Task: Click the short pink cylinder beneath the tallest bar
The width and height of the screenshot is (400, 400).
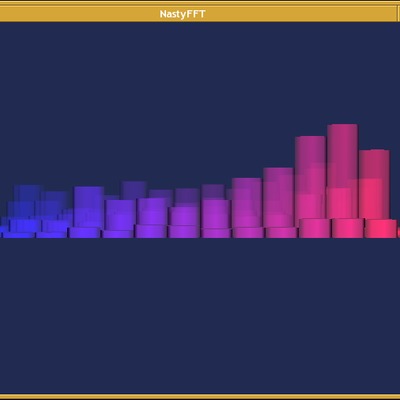Action: click(x=347, y=228)
